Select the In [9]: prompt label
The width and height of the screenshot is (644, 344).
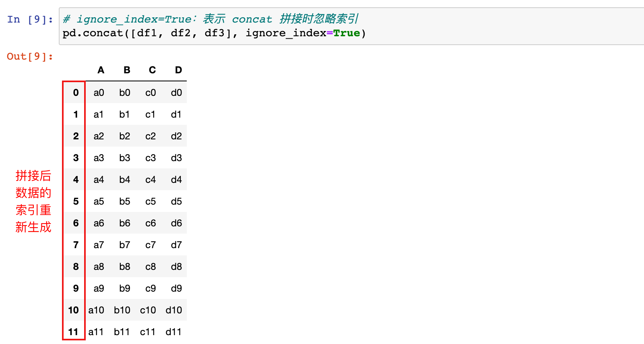pos(30,19)
